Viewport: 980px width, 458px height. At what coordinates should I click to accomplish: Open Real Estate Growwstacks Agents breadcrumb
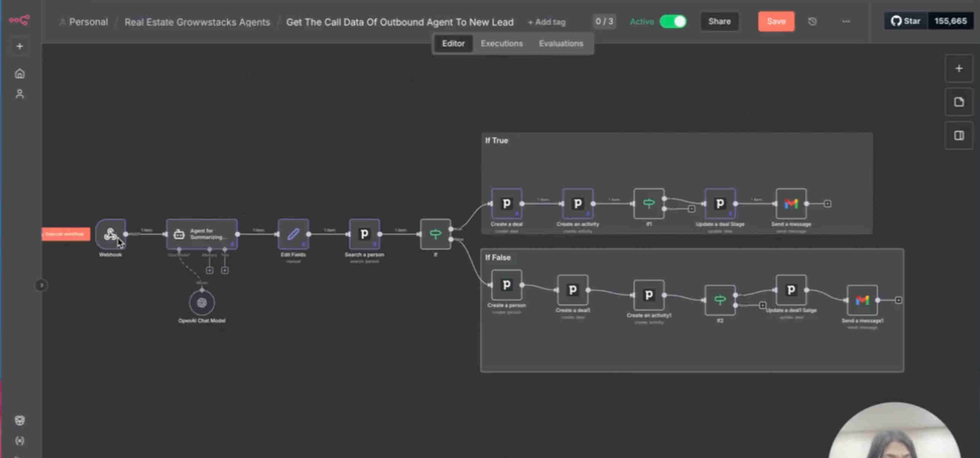[197, 22]
